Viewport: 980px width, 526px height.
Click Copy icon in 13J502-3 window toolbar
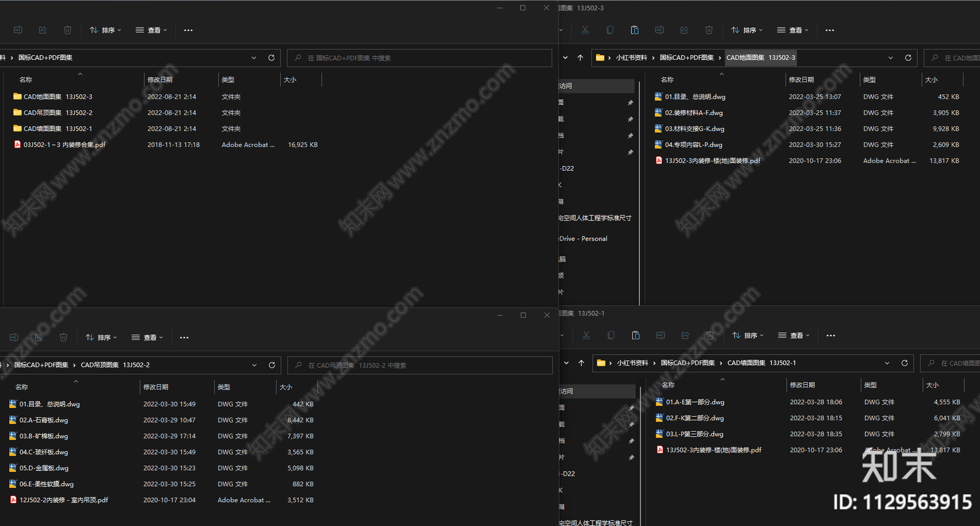click(x=610, y=30)
